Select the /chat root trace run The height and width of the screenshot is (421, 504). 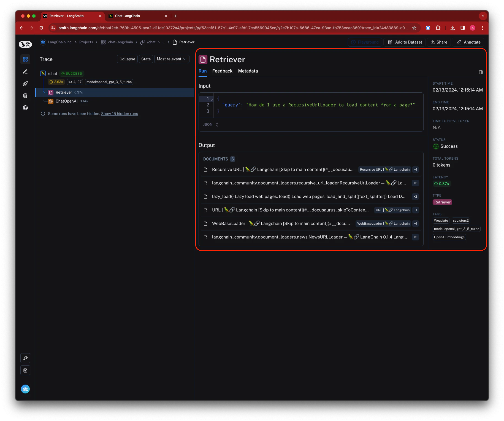pyautogui.click(x=52, y=74)
